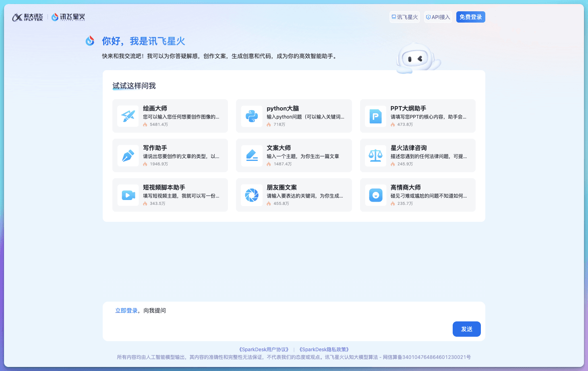The height and width of the screenshot is (371, 588).
Task: Open the SparkDesk用户协议 link
Action: pos(264,350)
